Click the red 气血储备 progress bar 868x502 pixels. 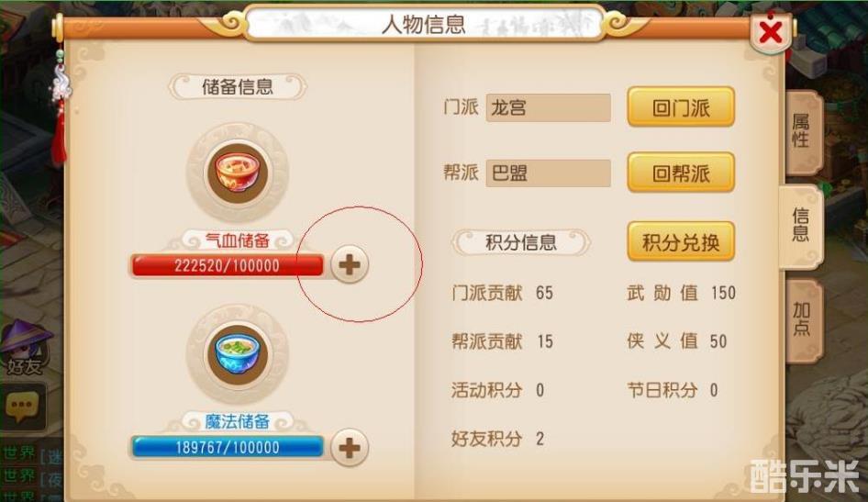(x=228, y=265)
